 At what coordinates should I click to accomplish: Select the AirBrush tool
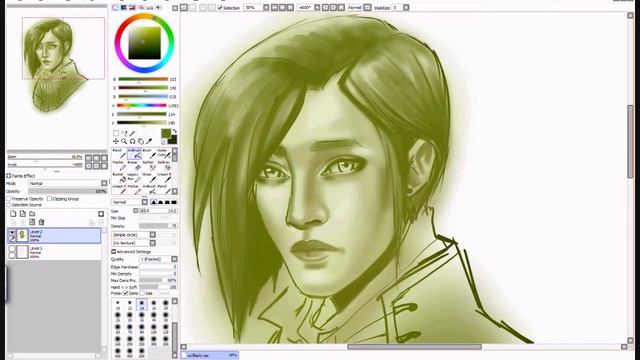coord(135,154)
